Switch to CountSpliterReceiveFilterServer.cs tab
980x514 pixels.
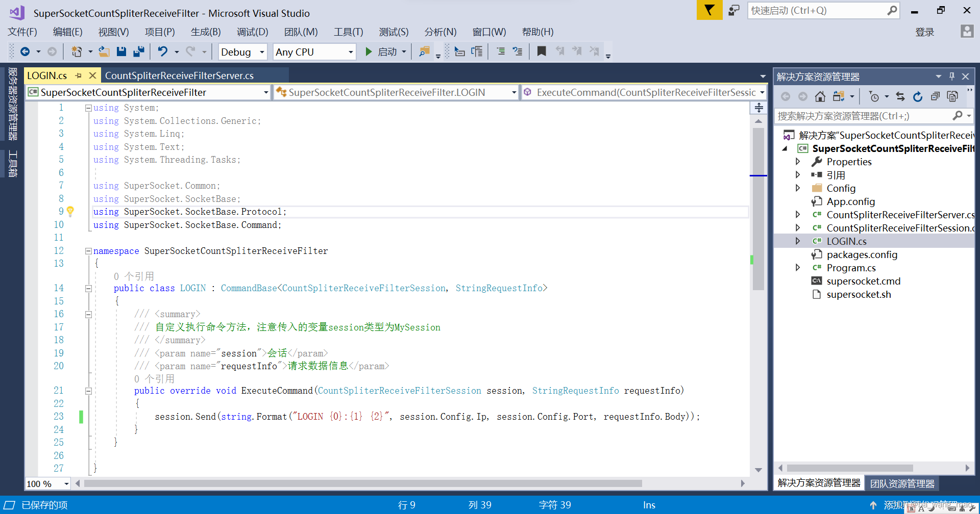point(179,75)
